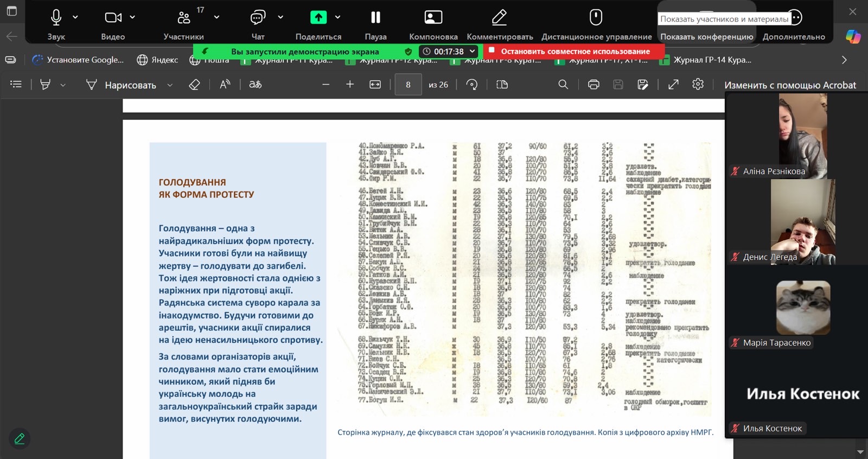This screenshot has width=868, height=459.
Task: Expand audio options arrow next to Звук
Action: tap(75, 17)
